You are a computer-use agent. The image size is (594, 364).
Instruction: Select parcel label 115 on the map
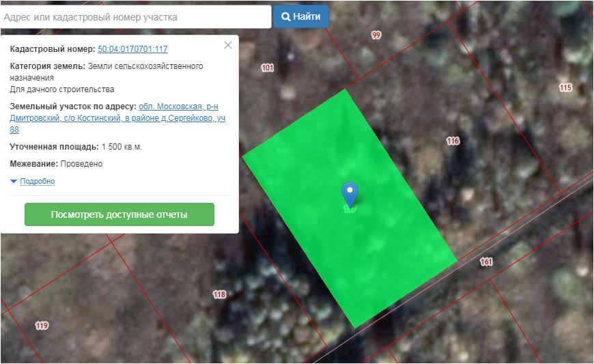[565, 87]
